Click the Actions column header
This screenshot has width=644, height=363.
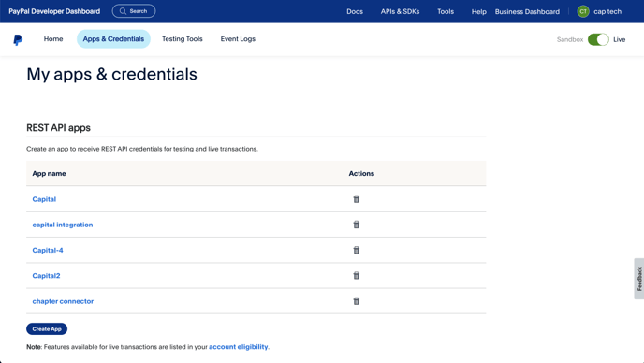click(361, 173)
